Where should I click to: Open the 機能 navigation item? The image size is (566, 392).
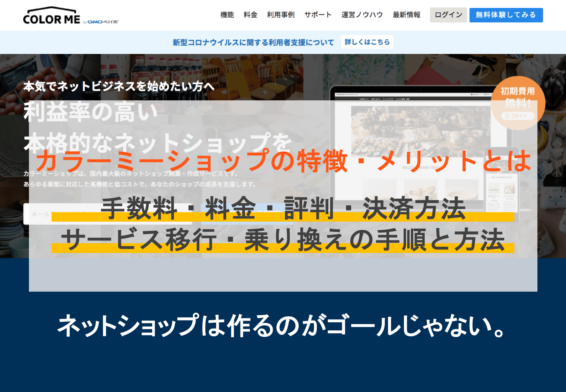(x=227, y=15)
